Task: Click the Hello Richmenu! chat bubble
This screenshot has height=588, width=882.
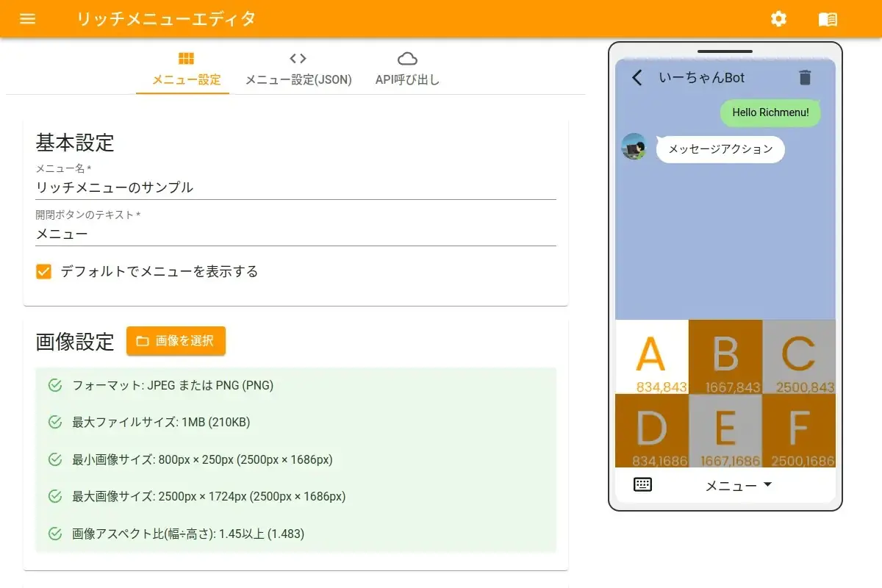Action: coord(770,113)
